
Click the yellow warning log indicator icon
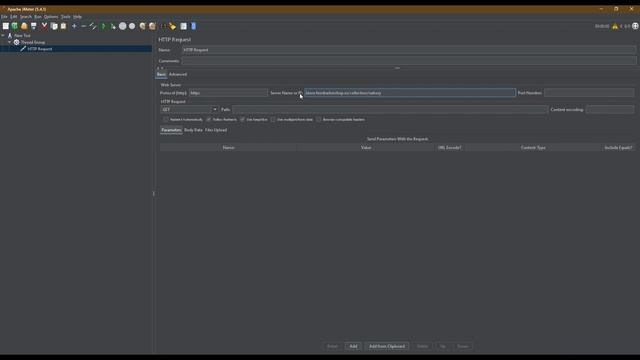point(615,26)
